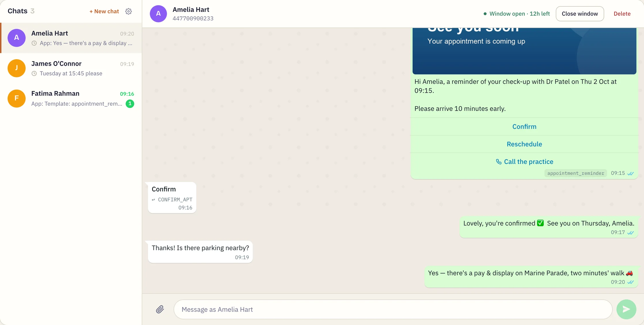Click the green send message button
This screenshot has width=644, height=325.
point(626,309)
